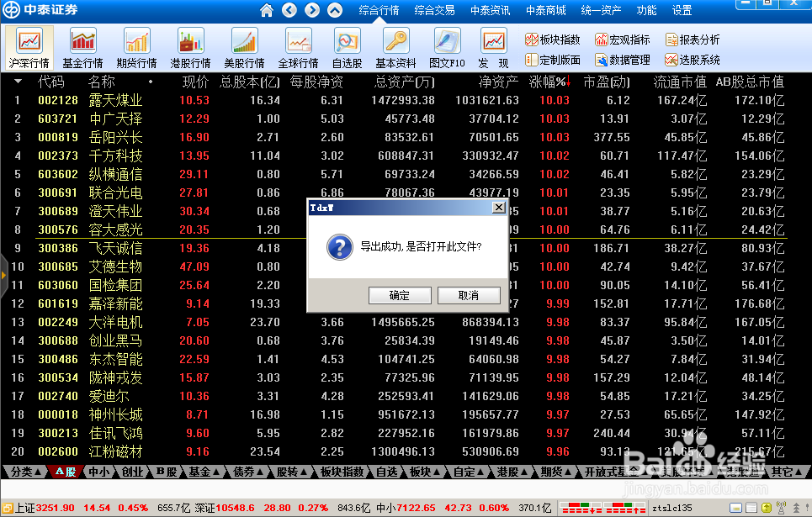This screenshot has height=517, width=812.
Task: Click the up arrow navigation icon
Action: click(335, 10)
